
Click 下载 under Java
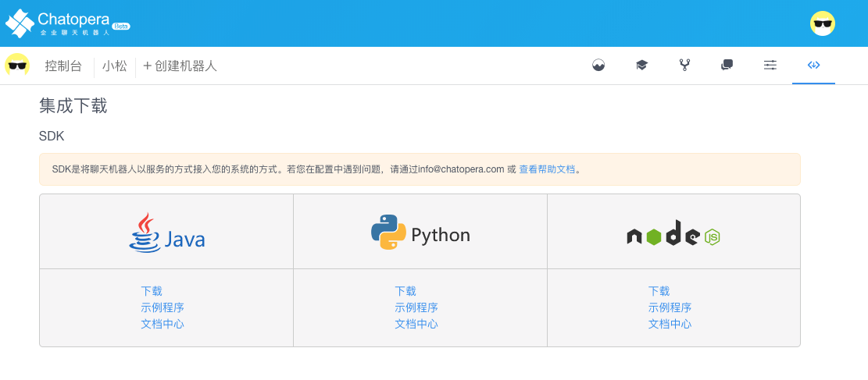click(x=151, y=291)
